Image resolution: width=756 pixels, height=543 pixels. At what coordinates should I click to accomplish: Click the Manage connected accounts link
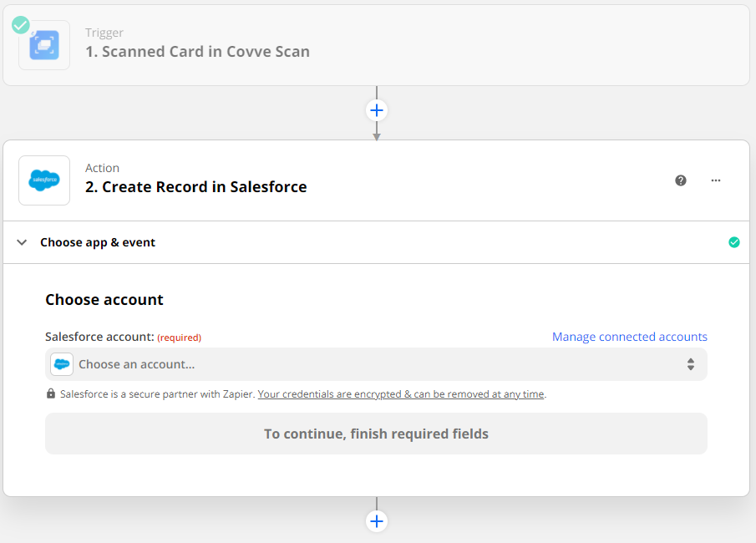tap(629, 337)
